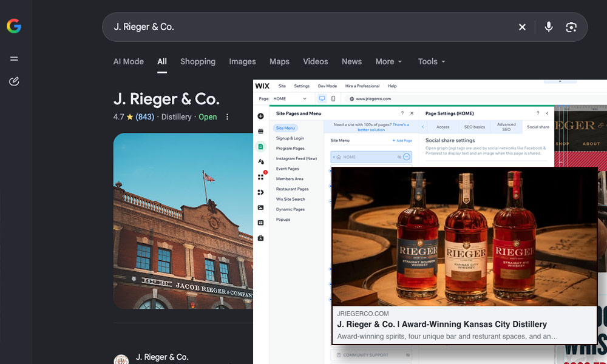The width and height of the screenshot is (607, 364).
Task: Click the Google logo icon
Action: pyautogui.click(x=14, y=26)
